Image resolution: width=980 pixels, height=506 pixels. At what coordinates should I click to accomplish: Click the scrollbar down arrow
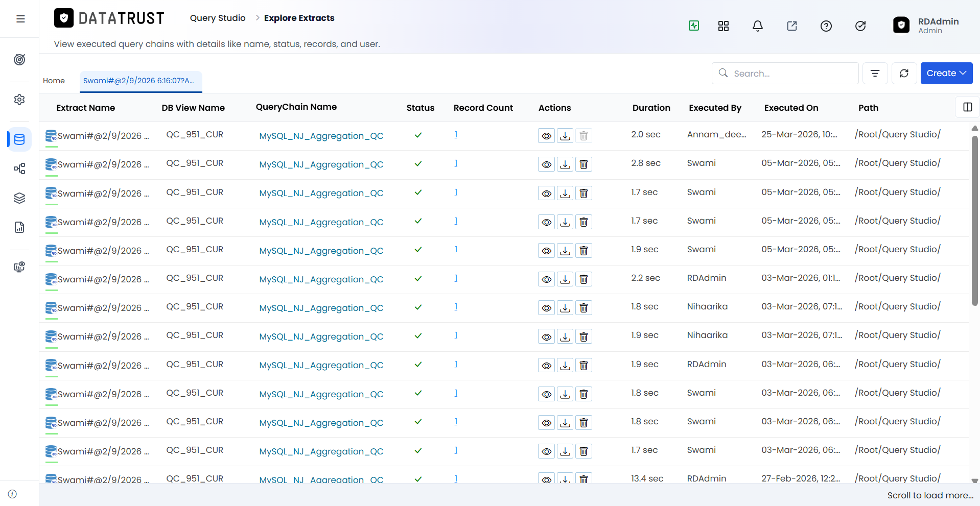click(974, 480)
